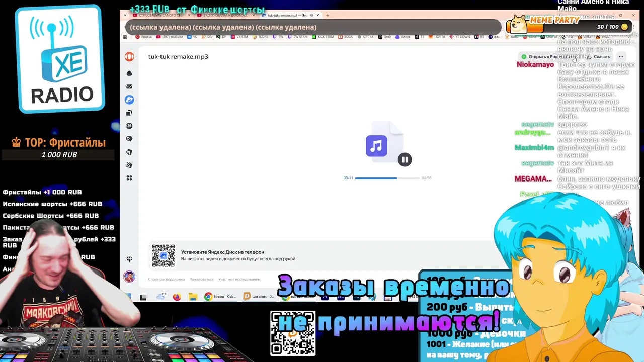Click the Пожаловаться footer link
Viewport: 644px width, 362px height.
coord(201,279)
